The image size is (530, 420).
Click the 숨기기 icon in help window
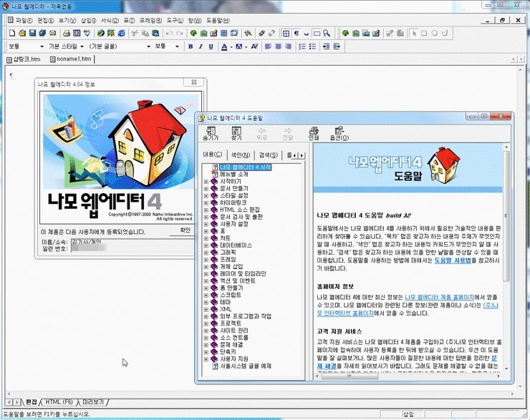(211, 134)
